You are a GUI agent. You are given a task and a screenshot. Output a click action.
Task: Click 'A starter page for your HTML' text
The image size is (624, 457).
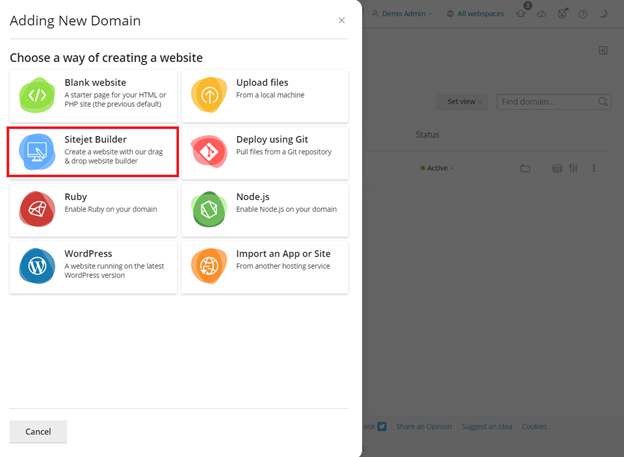(x=115, y=95)
